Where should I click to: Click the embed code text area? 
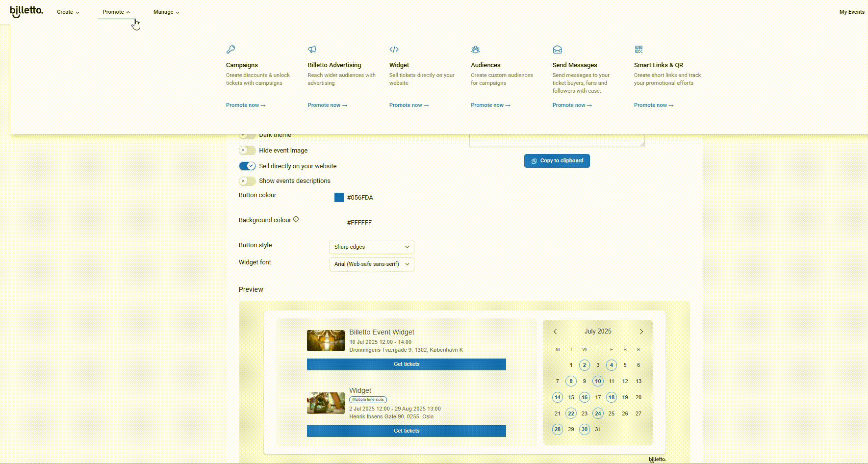coord(557,140)
